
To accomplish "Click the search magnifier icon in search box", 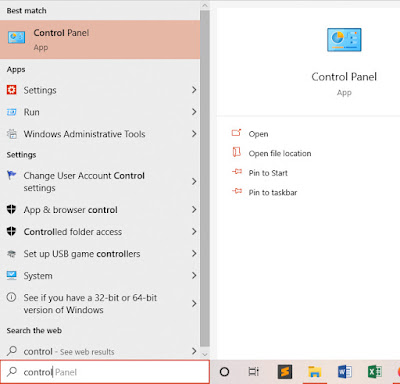I will [x=12, y=371].
